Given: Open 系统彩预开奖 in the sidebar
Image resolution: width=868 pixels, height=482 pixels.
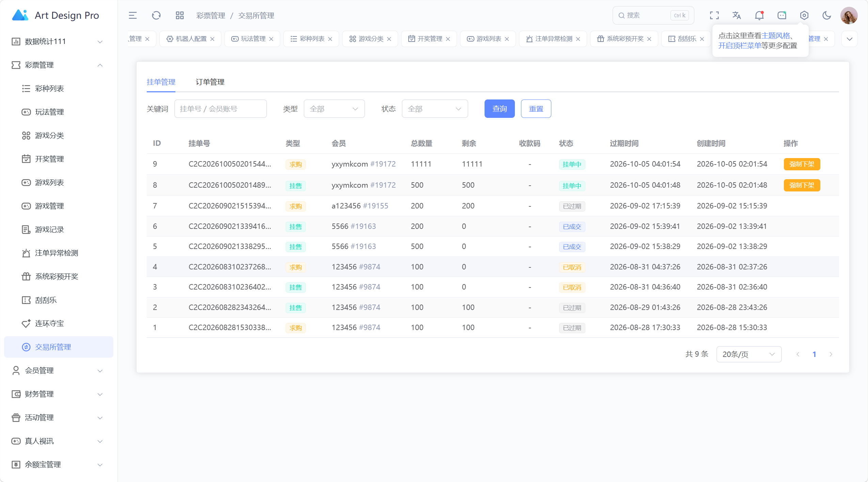Looking at the screenshot, I should pyautogui.click(x=59, y=277).
